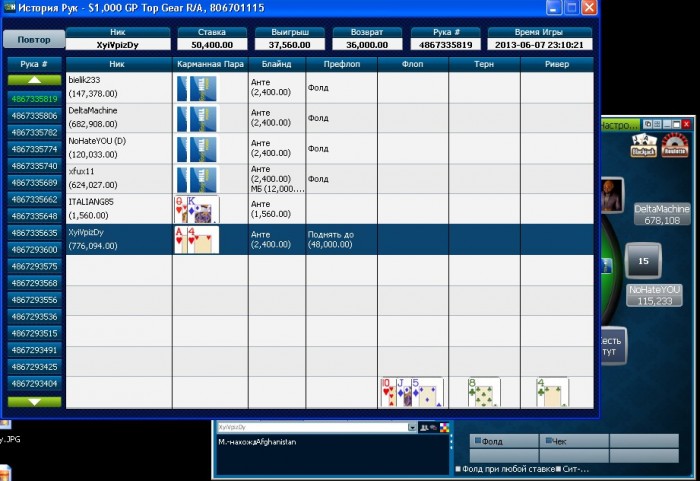
Task: Click DeltaMachine name plate at table
Action: pyautogui.click(x=662, y=214)
